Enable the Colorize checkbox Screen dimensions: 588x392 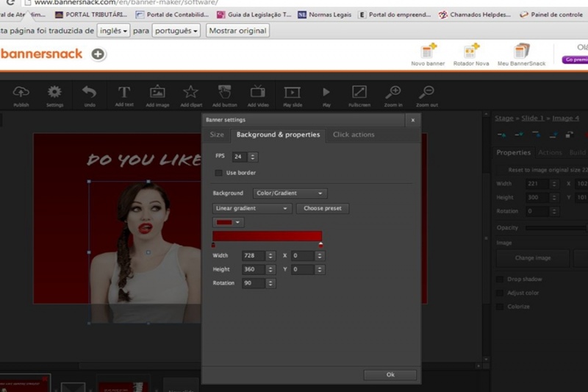pos(500,307)
